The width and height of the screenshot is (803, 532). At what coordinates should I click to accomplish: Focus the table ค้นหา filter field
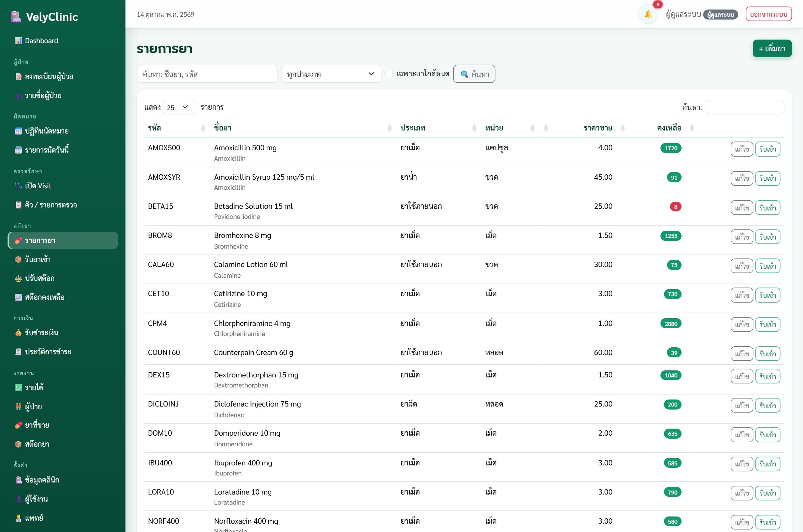[745, 107]
